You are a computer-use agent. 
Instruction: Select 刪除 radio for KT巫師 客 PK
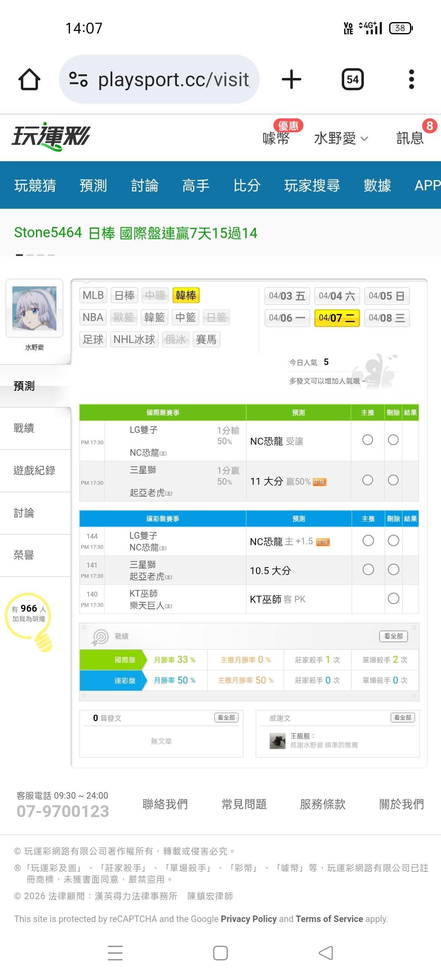394,599
